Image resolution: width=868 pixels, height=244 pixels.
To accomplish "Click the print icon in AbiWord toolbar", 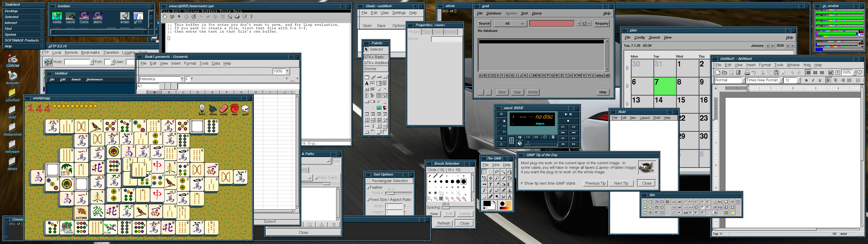I will coord(747,73).
